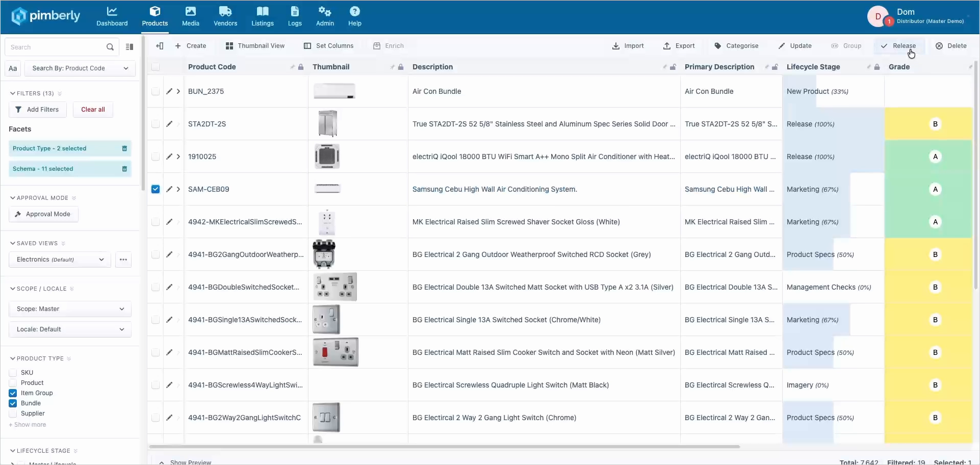Click the Export button
Screen dimensions: 980x465
point(679,46)
